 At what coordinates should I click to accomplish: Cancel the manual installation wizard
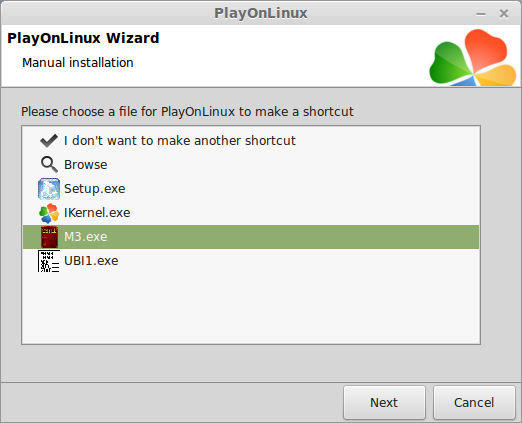click(474, 402)
